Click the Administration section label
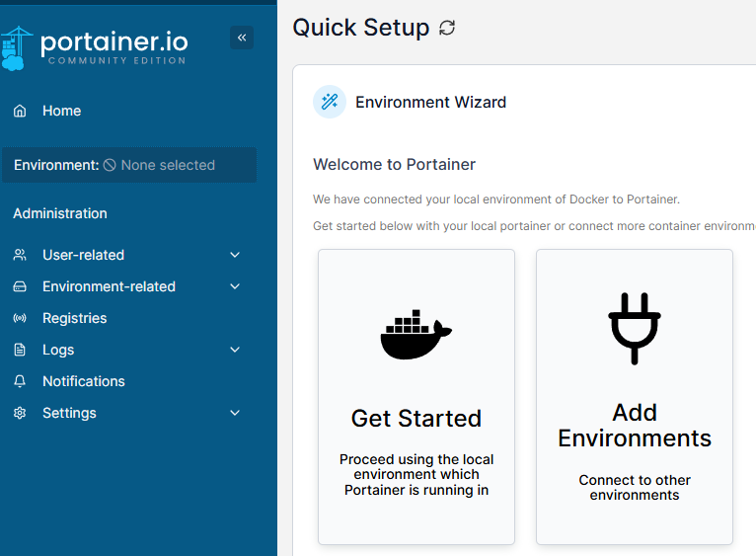 pos(60,213)
